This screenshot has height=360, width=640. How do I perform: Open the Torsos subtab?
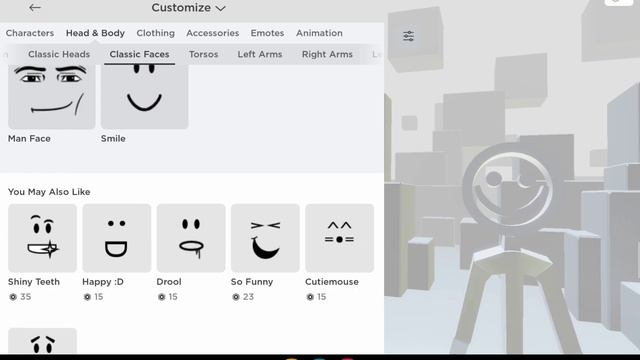203,54
